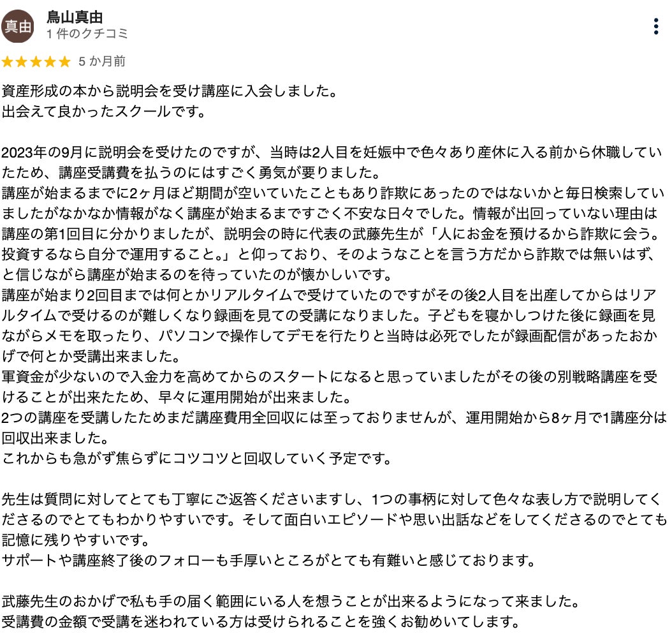Click the line starting 資産形成の本から説明会
Viewport: 672px width, 643px height.
(x=170, y=91)
